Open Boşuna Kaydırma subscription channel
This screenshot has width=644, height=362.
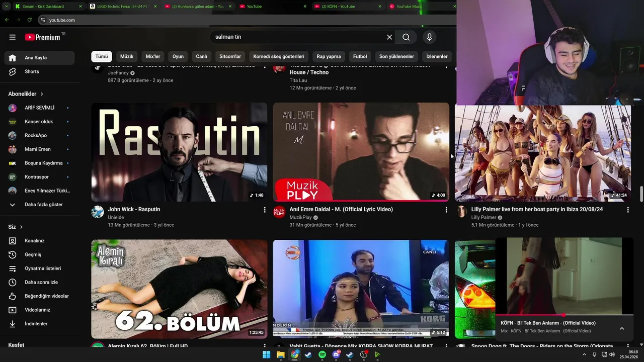(39, 163)
